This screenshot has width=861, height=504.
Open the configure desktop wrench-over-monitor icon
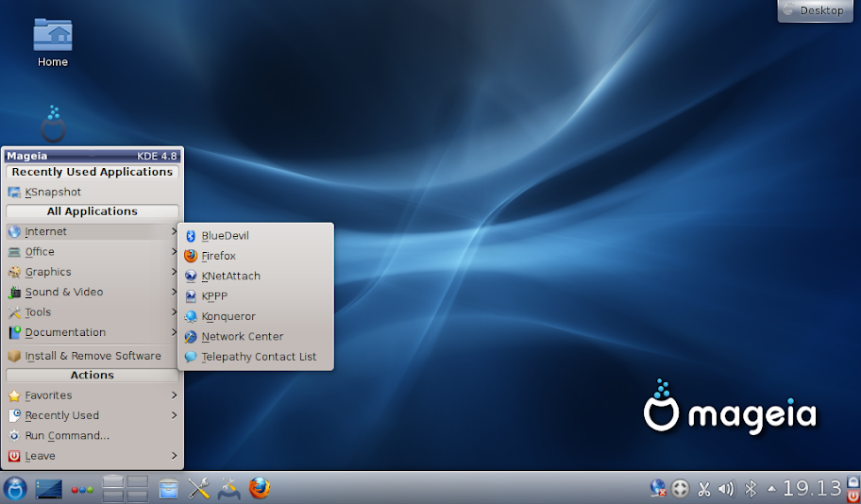[229, 488]
